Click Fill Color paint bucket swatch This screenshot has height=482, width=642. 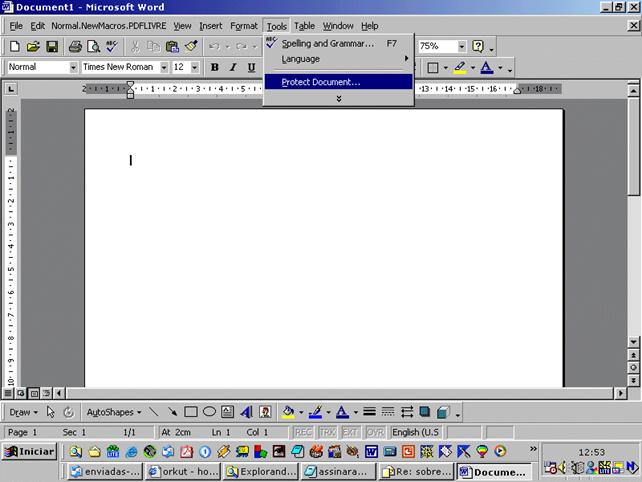[288, 412]
